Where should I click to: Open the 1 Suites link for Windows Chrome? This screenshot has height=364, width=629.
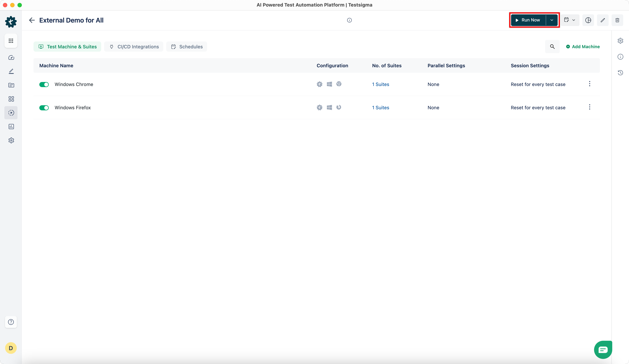coord(380,84)
